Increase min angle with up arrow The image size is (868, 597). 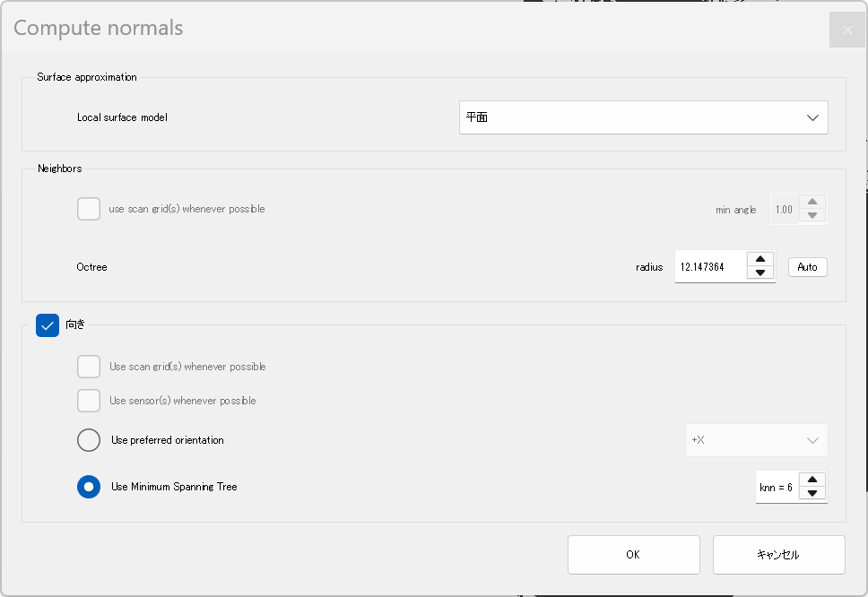coord(812,202)
